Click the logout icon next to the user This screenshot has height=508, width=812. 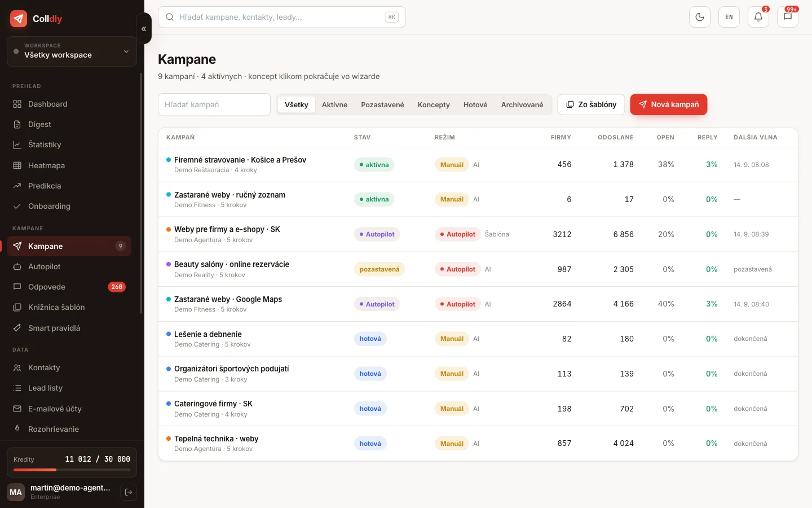(x=129, y=492)
